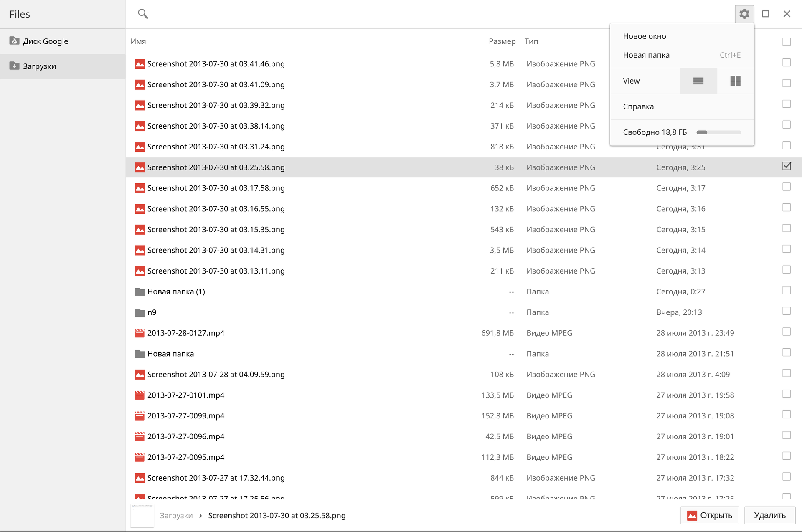Toggle the select-all checkbox in header
Image resolution: width=802 pixels, height=532 pixels.
(x=787, y=42)
